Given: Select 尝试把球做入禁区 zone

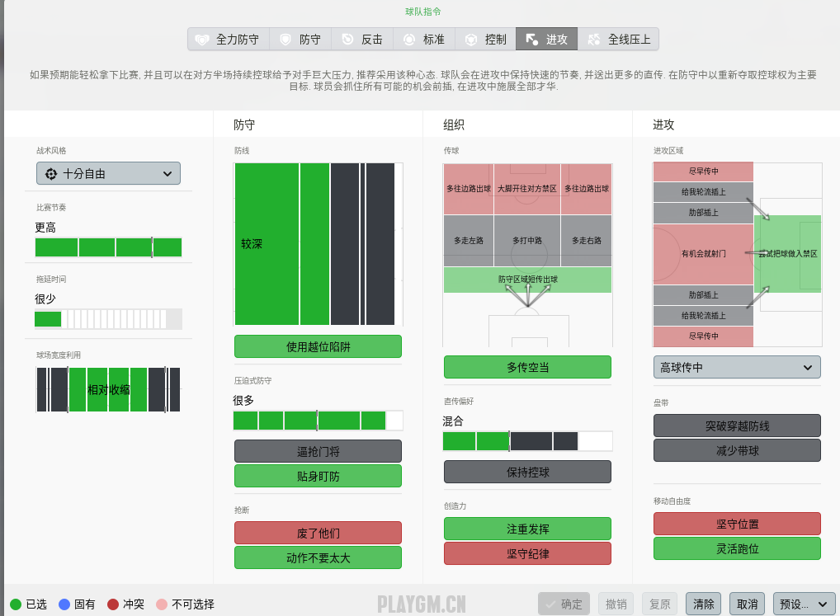Looking at the screenshot, I should 787,254.
